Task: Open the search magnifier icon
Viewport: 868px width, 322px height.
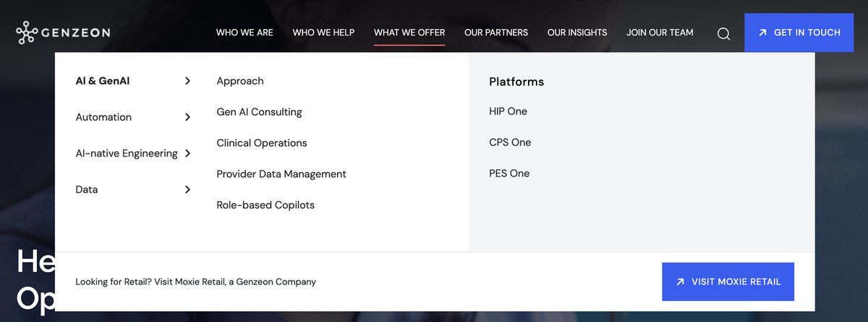Action: [723, 33]
